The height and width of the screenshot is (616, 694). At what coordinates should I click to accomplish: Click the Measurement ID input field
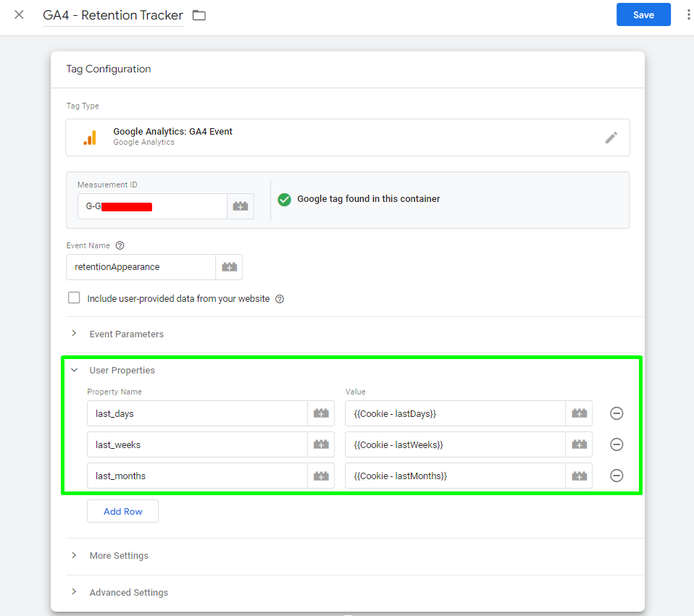[152, 206]
